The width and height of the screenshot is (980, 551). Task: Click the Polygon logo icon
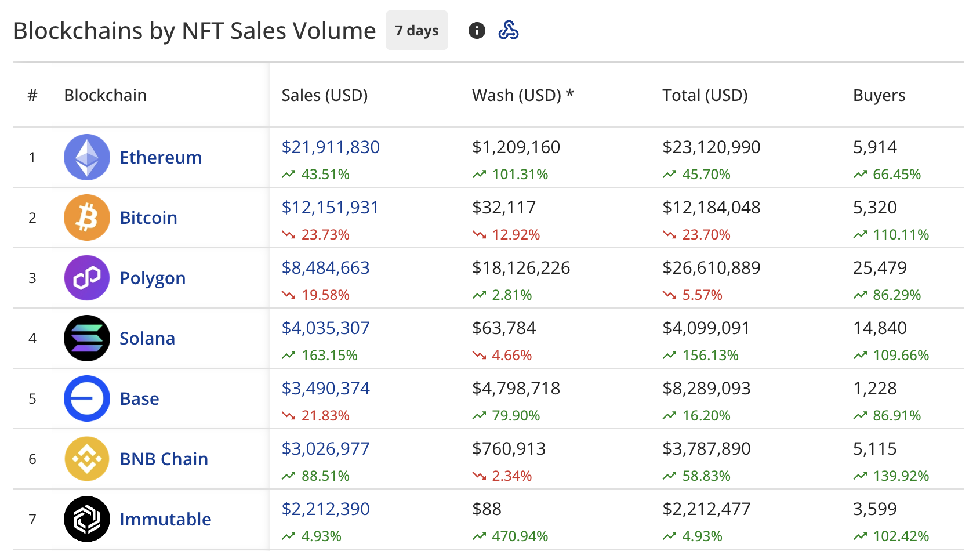tap(87, 278)
